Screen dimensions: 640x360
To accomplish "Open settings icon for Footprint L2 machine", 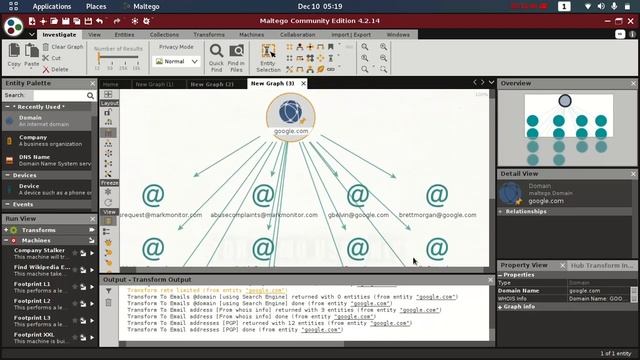I will [83, 304].
